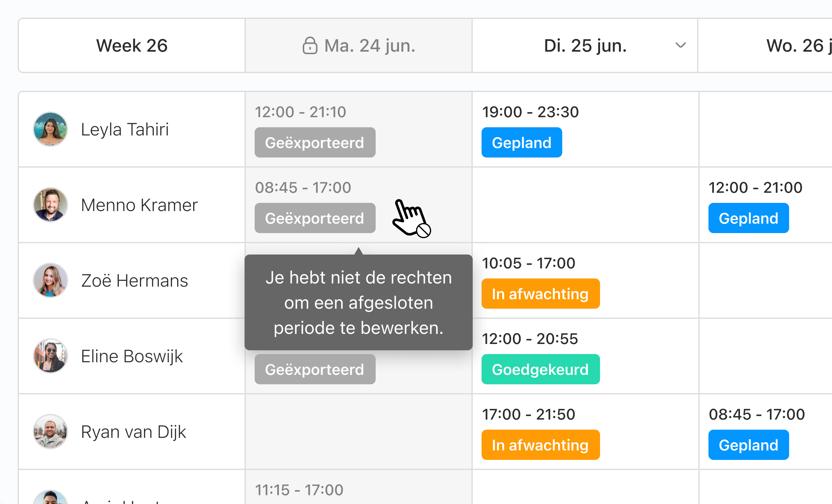Viewport: 832px width, 504px height.
Task: Toggle the In afwachting status for Zoë's shift
Action: coord(540,294)
